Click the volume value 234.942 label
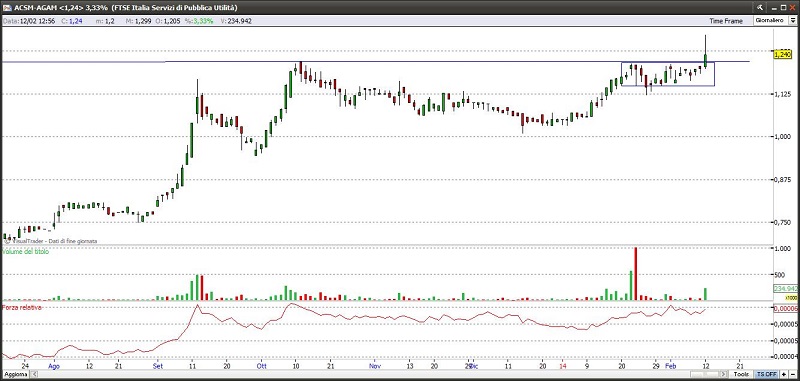800x381 pixels. [785, 289]
